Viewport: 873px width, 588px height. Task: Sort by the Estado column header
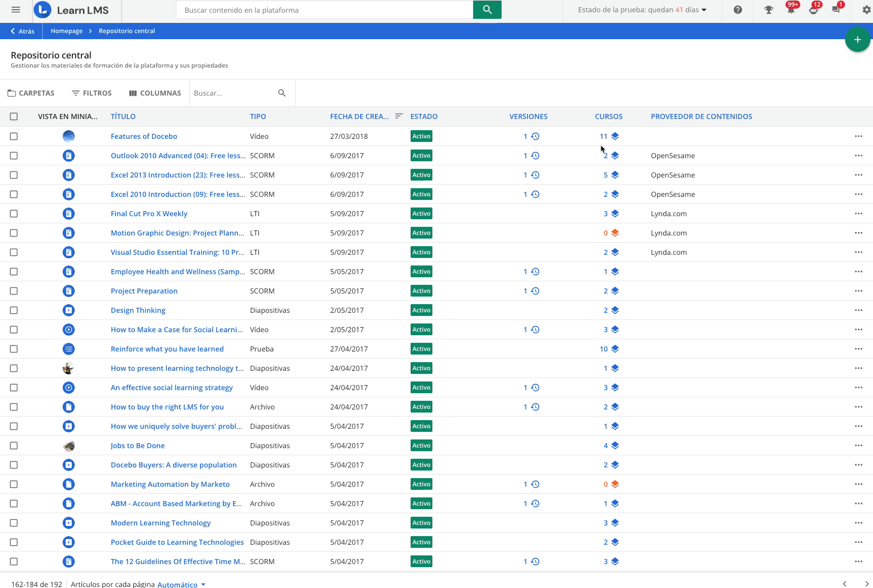[x=424, y=116]
